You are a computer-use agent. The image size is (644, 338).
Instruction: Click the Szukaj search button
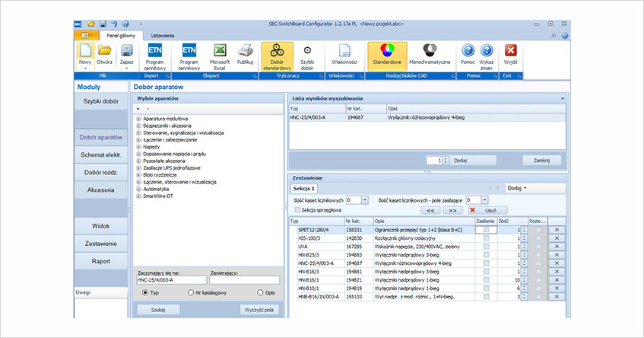[157, 310]
